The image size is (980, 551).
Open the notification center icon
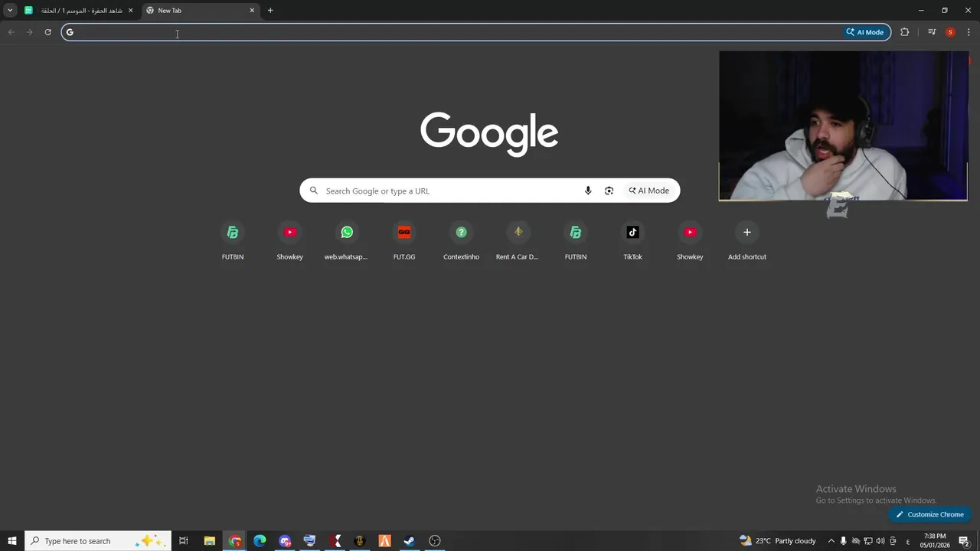point(965,541)
